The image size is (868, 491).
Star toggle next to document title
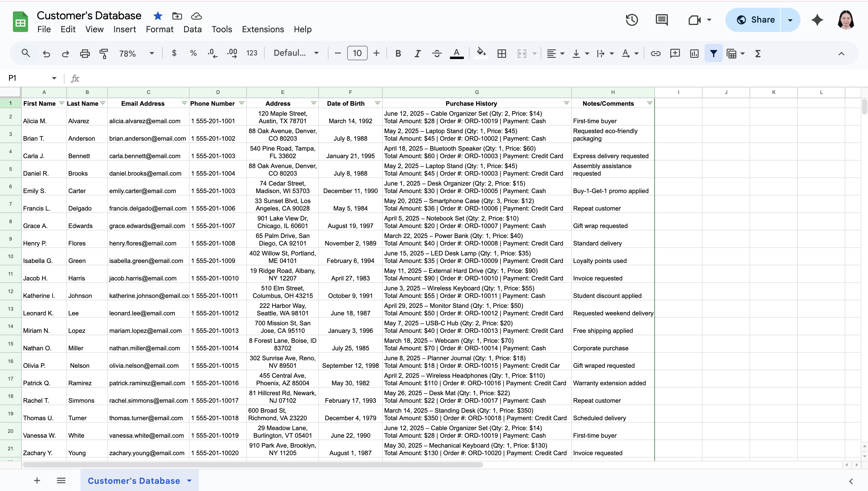(x=158, y=16)
